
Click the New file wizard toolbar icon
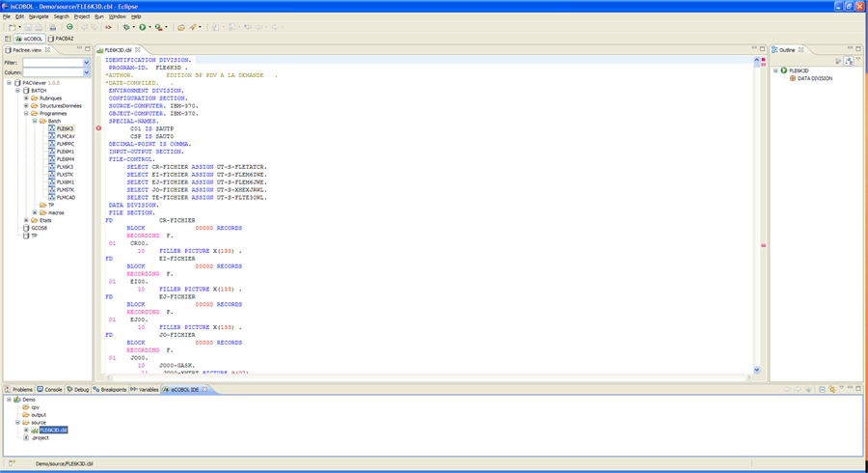coord(12,27)
